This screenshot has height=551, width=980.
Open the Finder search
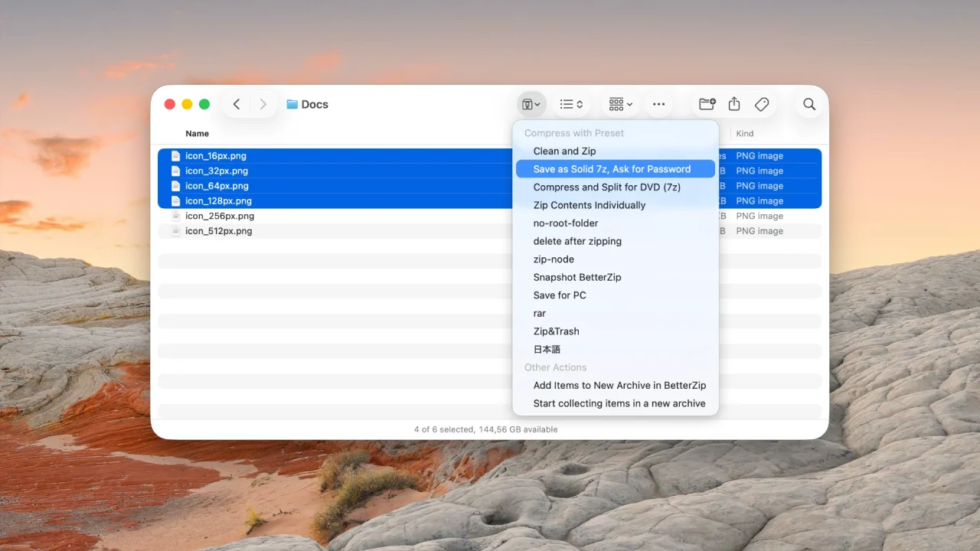[x=809, y=104]
